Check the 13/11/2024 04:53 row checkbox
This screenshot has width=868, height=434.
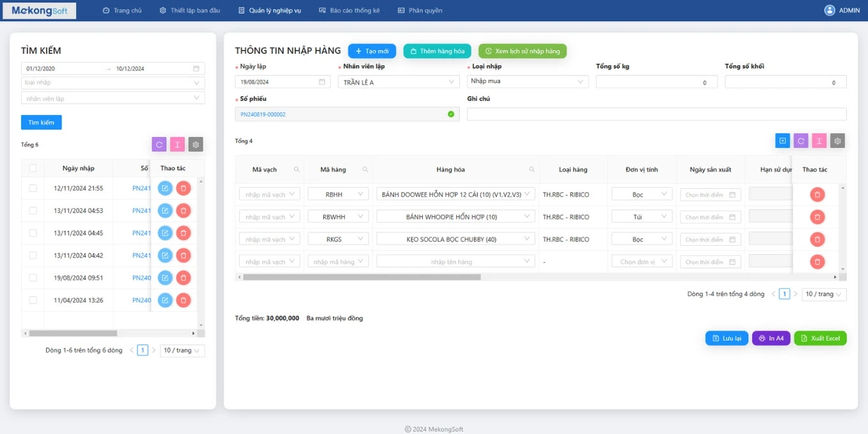click(x=33, y=211)
